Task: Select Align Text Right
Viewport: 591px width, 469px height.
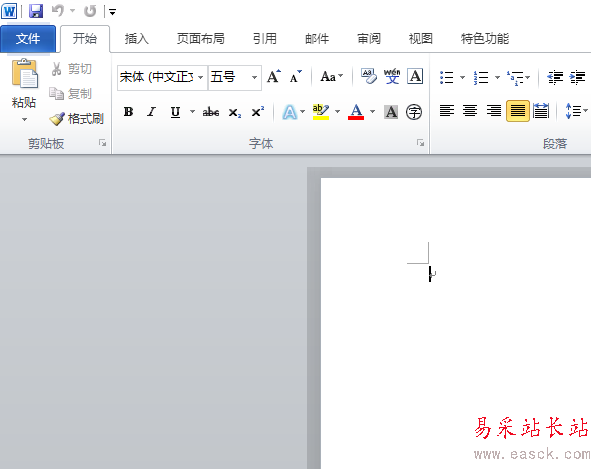Action: (x=494, y=111)
